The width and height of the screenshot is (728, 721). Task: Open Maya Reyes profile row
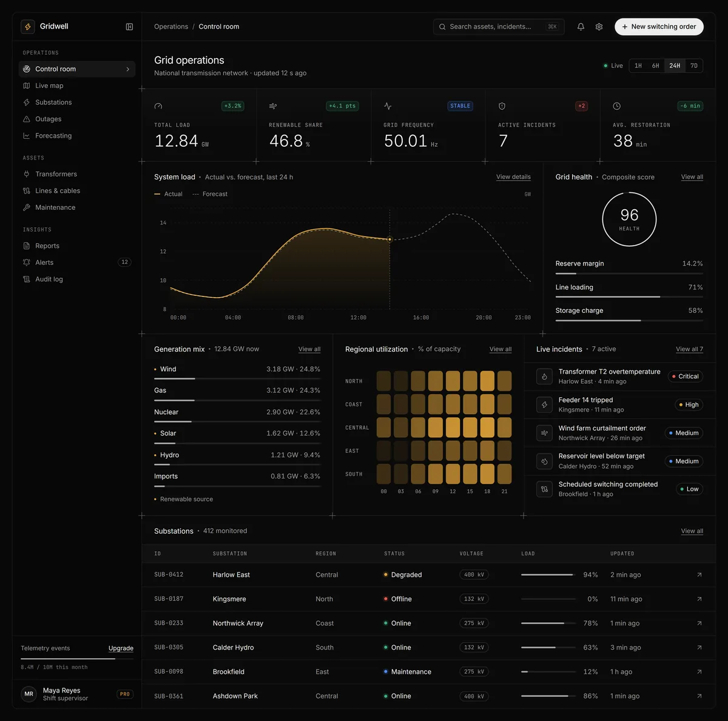click(77, 694)
